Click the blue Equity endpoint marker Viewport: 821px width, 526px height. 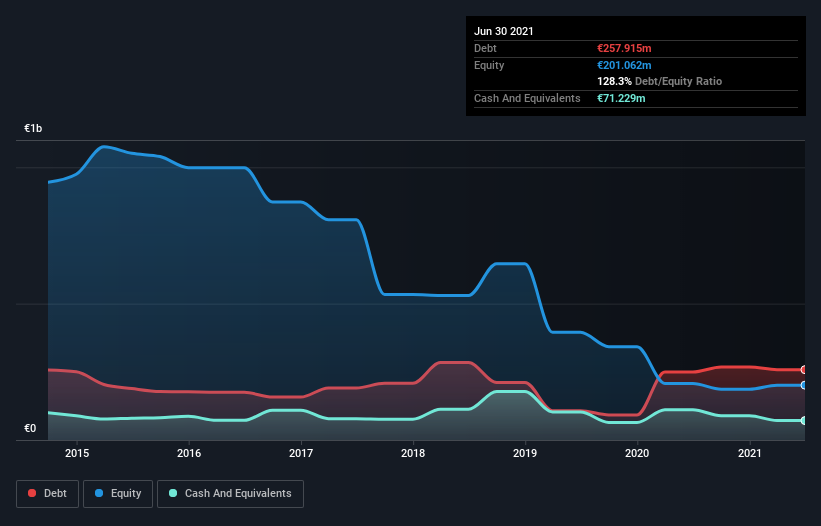(x=804, y=385)
